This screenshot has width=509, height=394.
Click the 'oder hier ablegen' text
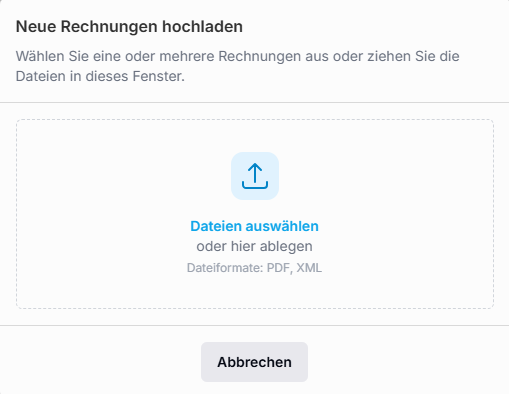point(254,247)
